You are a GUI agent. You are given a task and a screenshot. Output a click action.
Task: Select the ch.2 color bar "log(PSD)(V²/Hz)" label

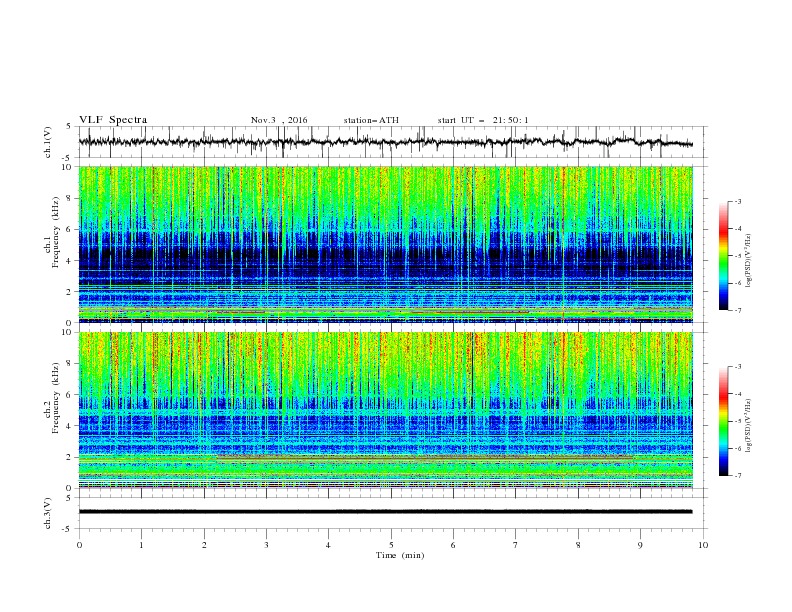tap(749, 426)
